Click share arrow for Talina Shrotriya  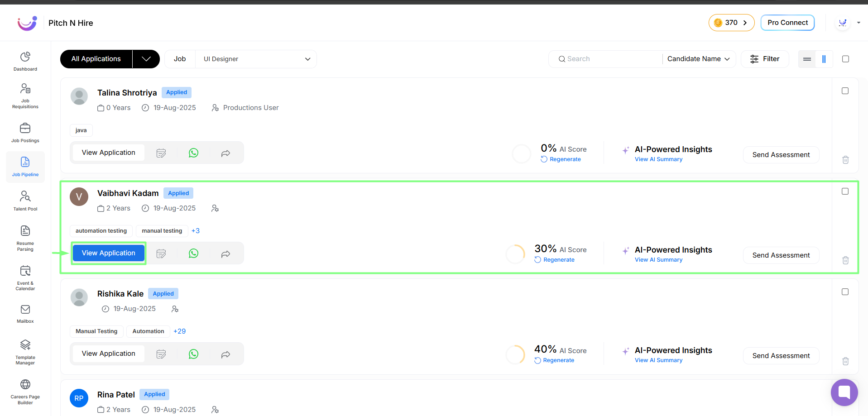coord(225,153)
